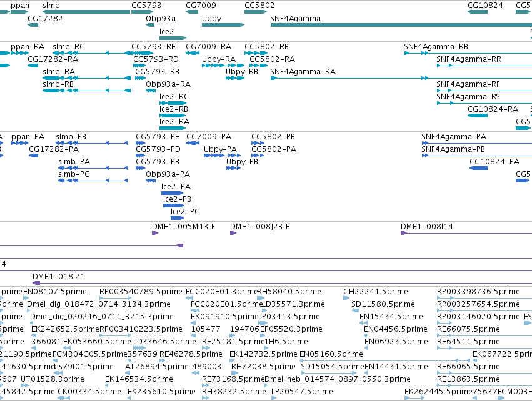The image size is (532, 401).
Task: Select protein CG17282-PA
Action: [54, 149]
